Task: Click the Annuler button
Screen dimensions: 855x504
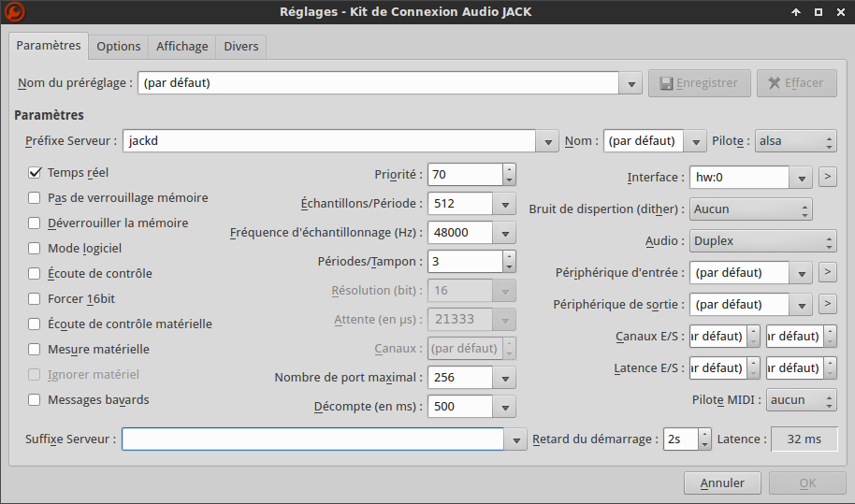Action: click(x=722, y=483)
